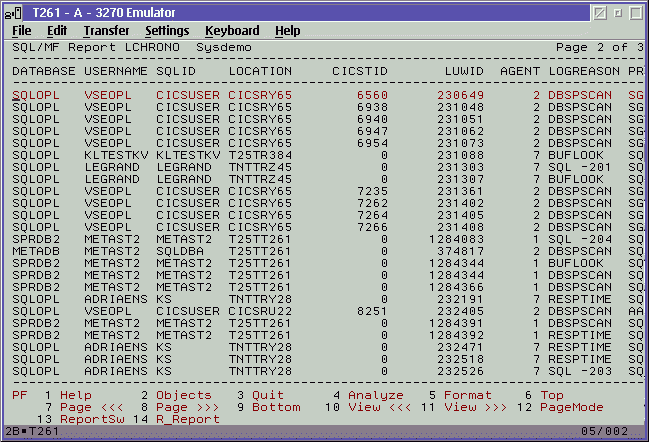
Task: Click the Page 2 of 3 indicator
Action: (600, 47)
